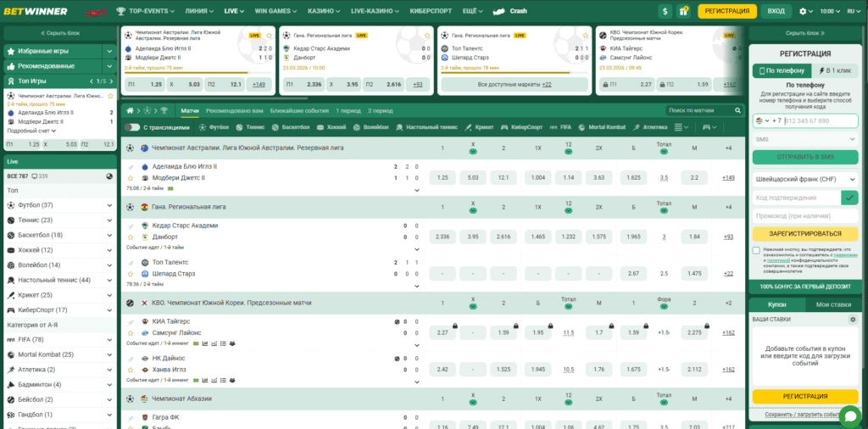Switch to the 'Мои ставки' tab
This screenshot has width=868, height=429.
(832, 304)
